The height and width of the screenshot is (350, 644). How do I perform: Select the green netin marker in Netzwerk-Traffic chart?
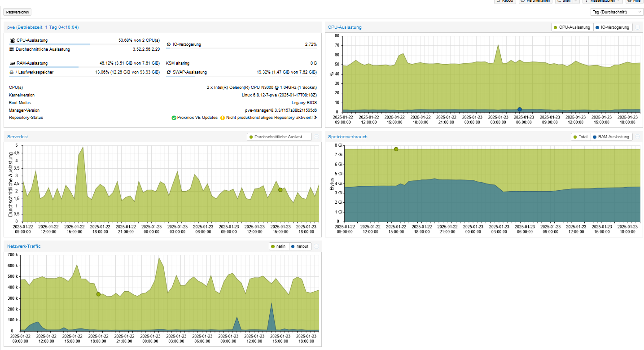[x=98, y=294]
